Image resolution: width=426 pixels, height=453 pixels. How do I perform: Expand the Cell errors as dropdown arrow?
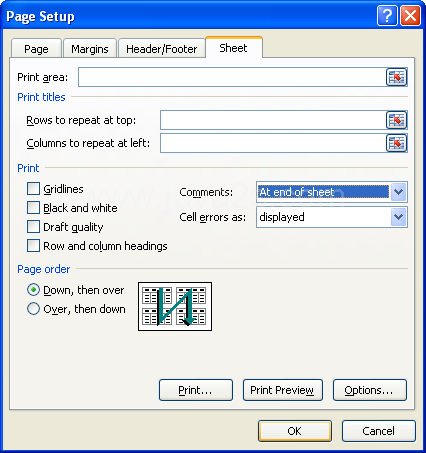pyautogui.click(x=398, y=217)
